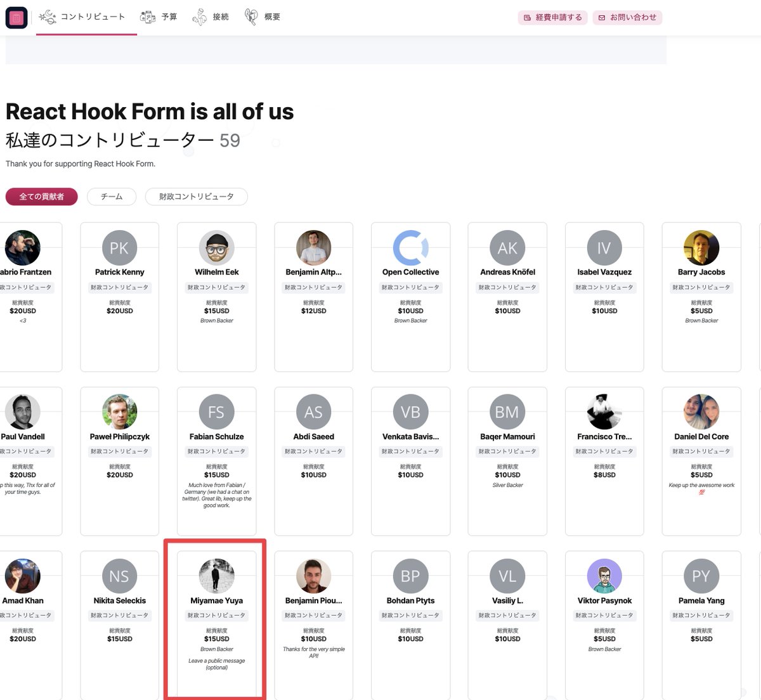Viewport: 761px width, 700px height.
Task: Open Isabel Vazquez's name link
Action: pos(604,272)
